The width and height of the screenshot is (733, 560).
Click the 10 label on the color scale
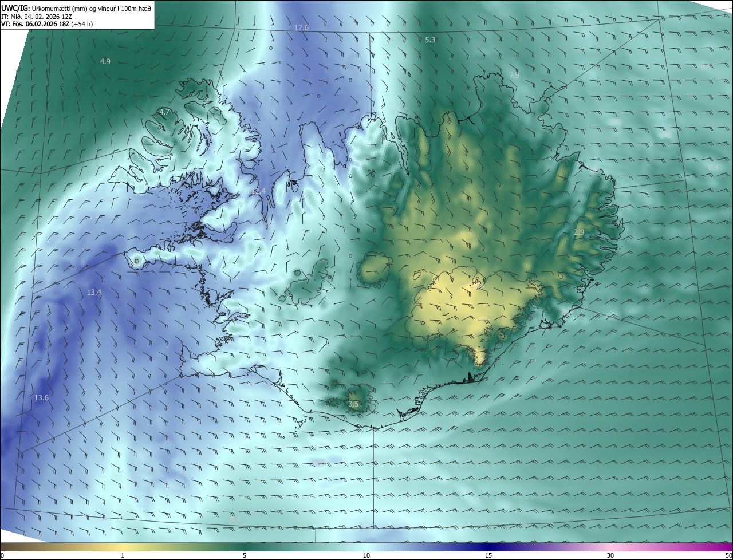(x=366, y=555)
